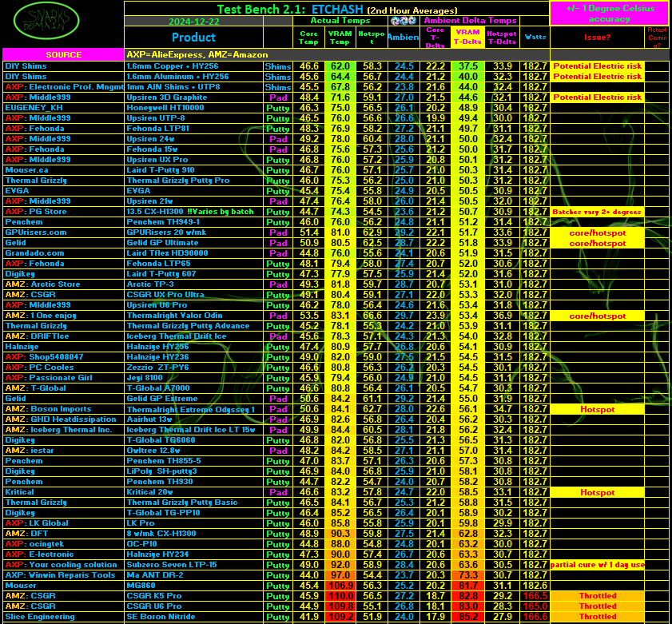Click the EUGENEY_KH source cell
Screen dimensions: 672x624
[x=63, y=108]
